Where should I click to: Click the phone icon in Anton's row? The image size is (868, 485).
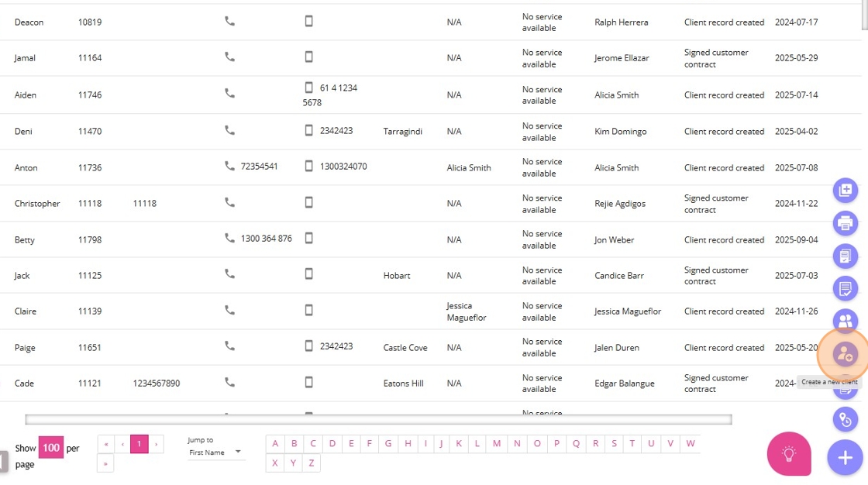(x=229, y=166)
